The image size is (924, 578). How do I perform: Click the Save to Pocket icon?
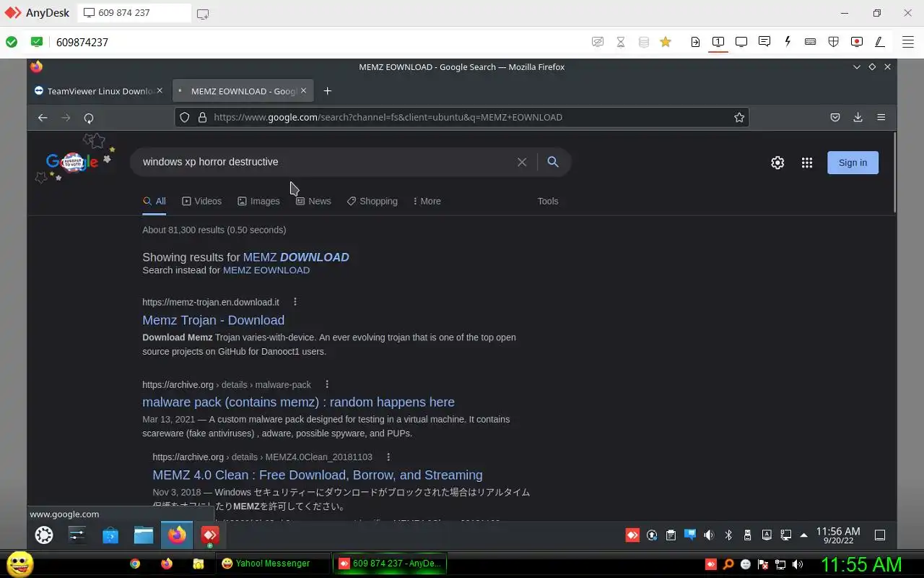[x=835, y=117]
